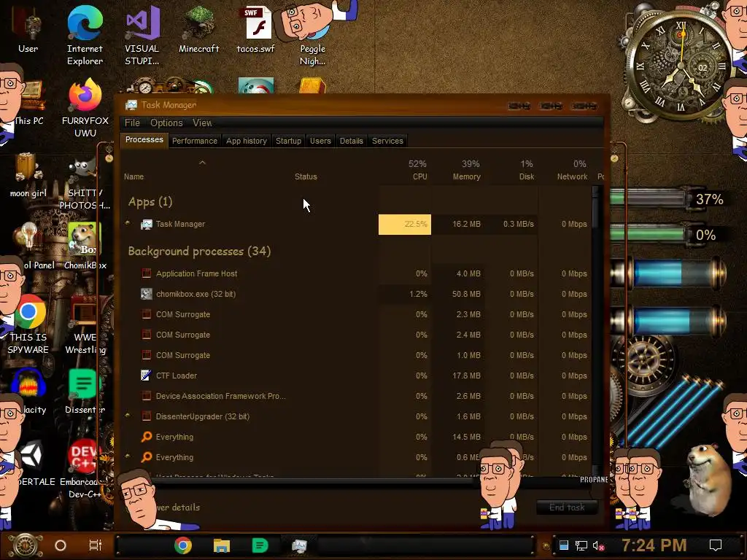Select the CTF Loader process row
747x560 pixels.
(356, 376)
